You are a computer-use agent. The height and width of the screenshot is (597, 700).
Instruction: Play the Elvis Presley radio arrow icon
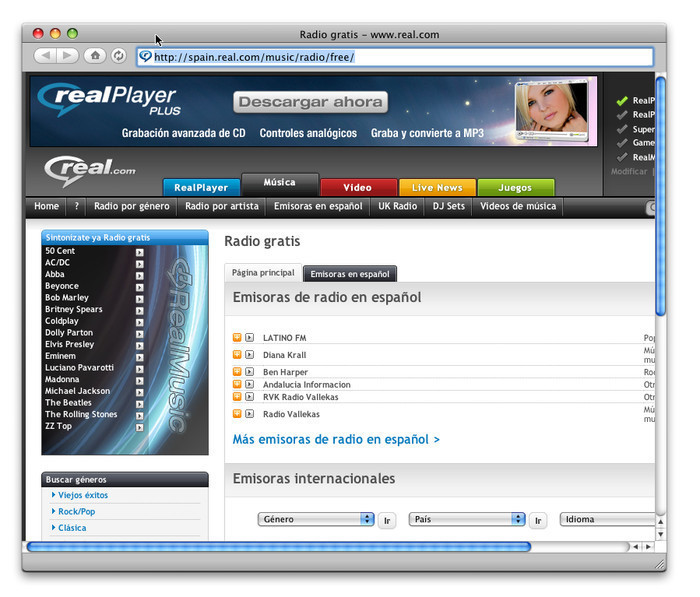[140, 346]
